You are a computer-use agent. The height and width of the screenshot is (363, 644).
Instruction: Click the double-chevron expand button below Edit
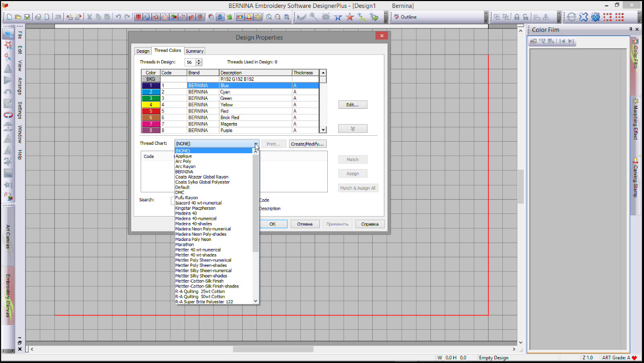(352, 129)
